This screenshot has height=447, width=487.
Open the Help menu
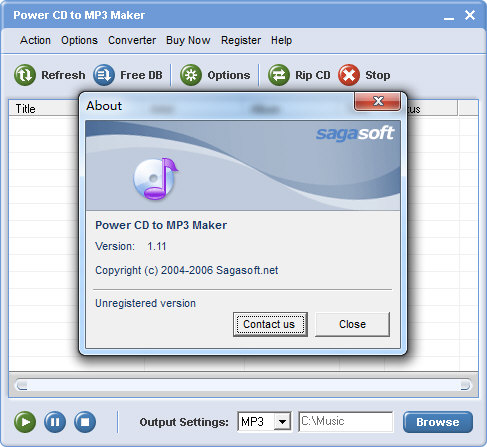tap(281, 40)
